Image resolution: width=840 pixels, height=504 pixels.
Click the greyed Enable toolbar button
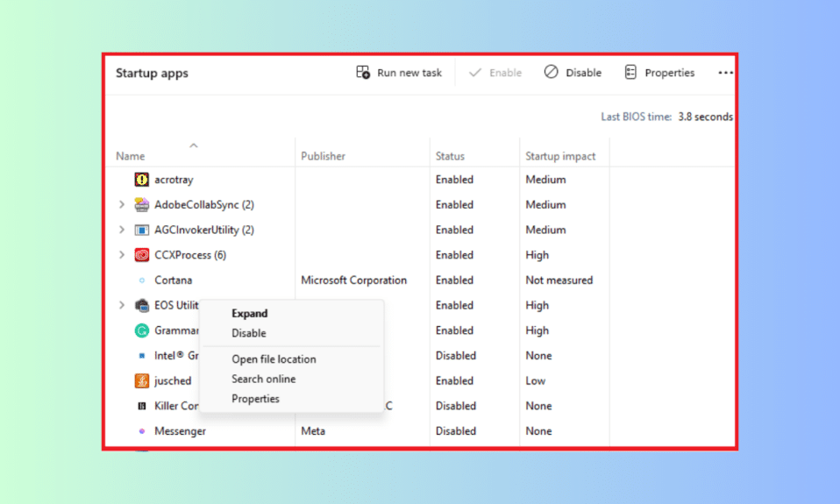(495, 72)
